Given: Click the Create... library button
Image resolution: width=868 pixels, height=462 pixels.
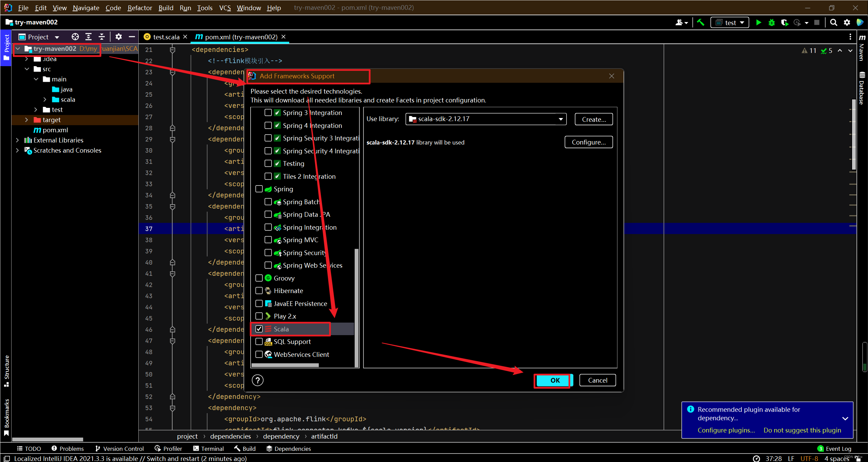Looking at the screenshot, I should 593,119.
